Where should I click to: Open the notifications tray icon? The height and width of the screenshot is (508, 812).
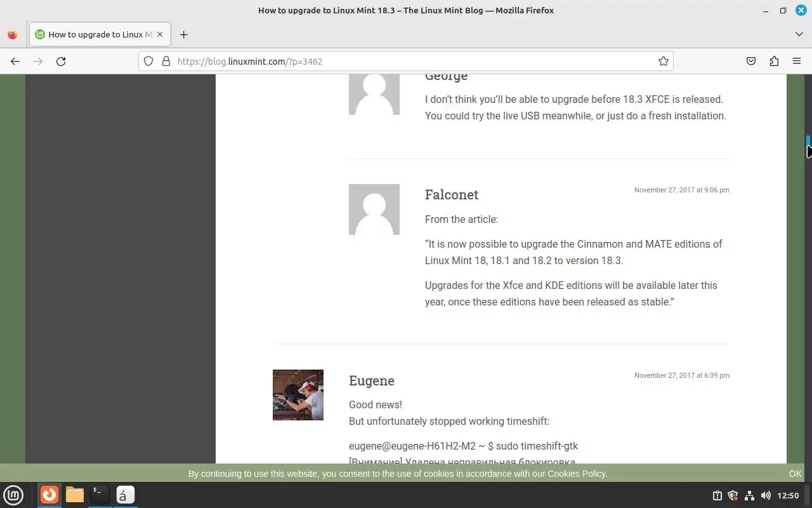coord(717,495)
